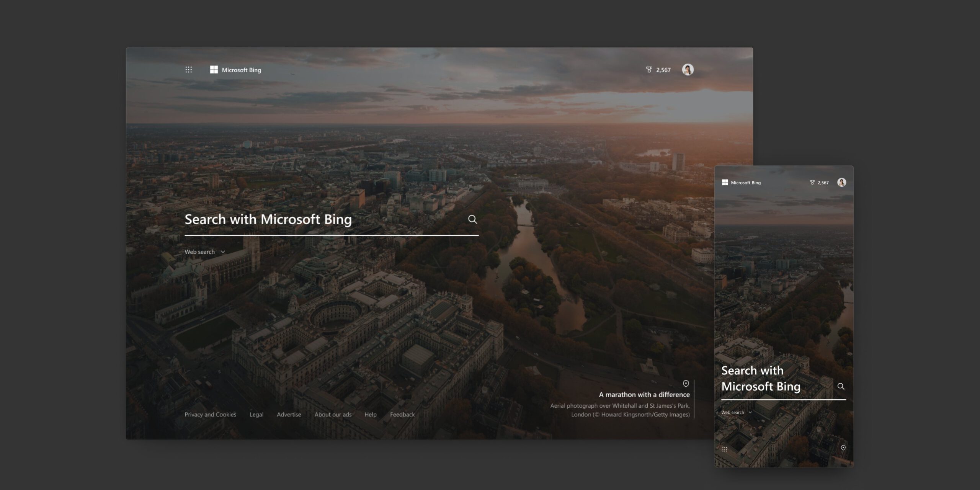980x490 pixels.
Task: Open the Advertise footer link
Action: 289,415
